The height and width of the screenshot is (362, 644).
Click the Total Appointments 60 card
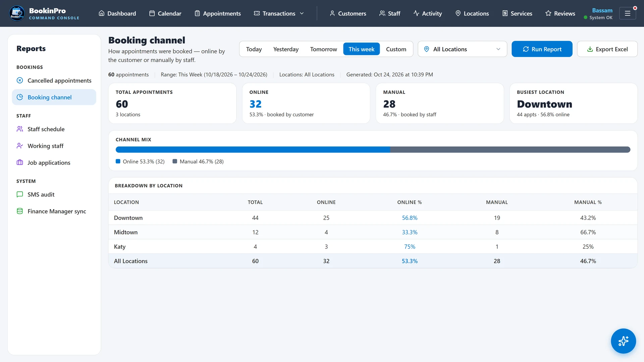point(172,103)
